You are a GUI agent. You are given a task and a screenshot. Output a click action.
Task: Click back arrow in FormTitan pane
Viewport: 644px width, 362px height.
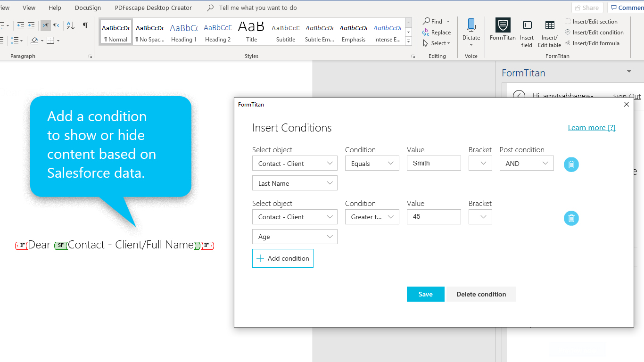519,96
